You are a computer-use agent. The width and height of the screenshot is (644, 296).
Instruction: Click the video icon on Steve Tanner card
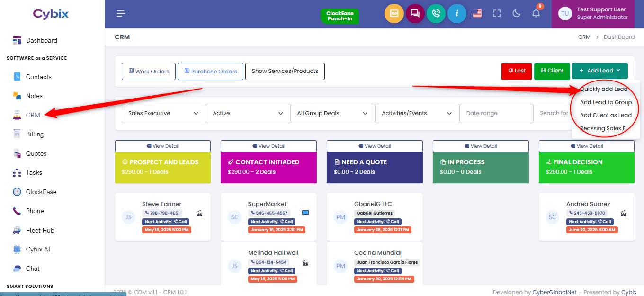tap(199, 214)
